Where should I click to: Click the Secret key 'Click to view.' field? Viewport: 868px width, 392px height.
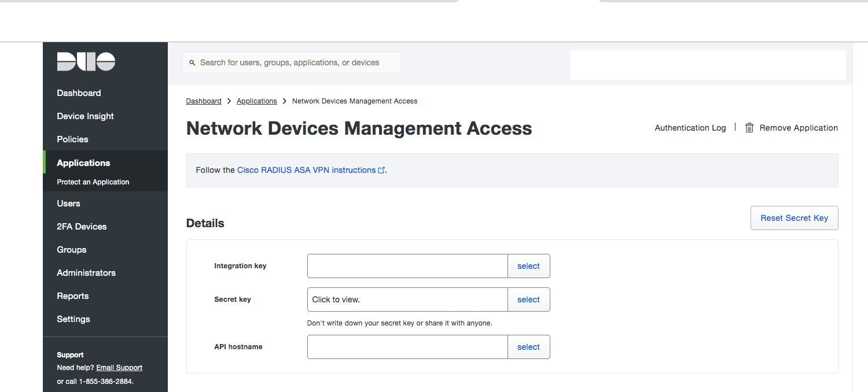point(407,299)
